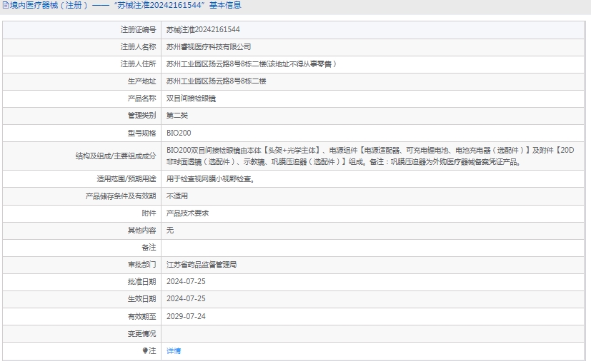The image size is (591, 364).
Task: Click the 生产地址 production address value
Action: [216, 81]
